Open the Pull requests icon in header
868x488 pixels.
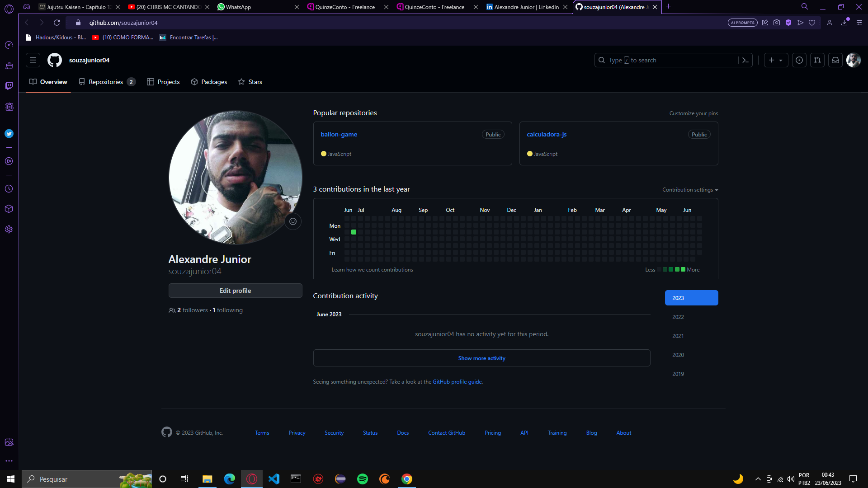817,60
